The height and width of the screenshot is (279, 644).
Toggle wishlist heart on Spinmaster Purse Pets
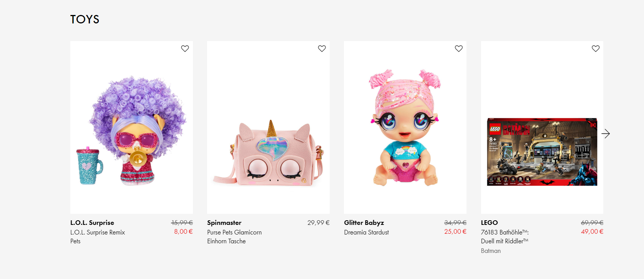[x=322, y=49]
